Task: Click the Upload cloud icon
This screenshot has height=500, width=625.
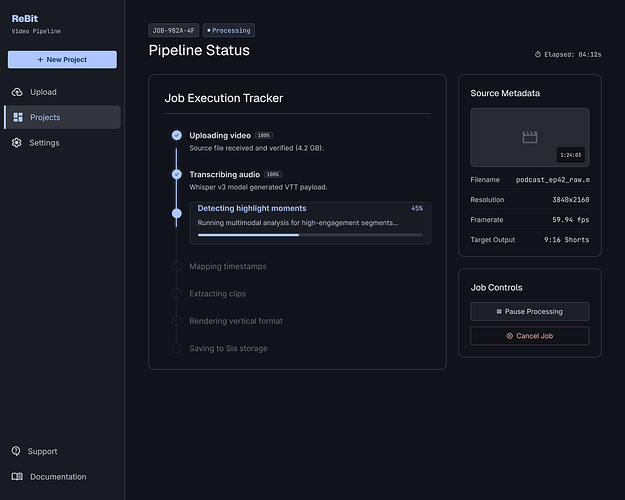Action: (x=17, y=92)
